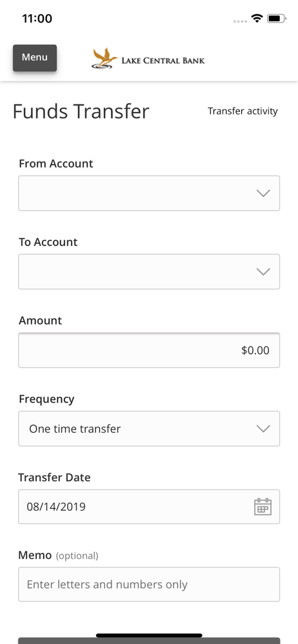Tap the home indicator bar
The height and width of the screenshot is (644, 298).
pos(149,636)
